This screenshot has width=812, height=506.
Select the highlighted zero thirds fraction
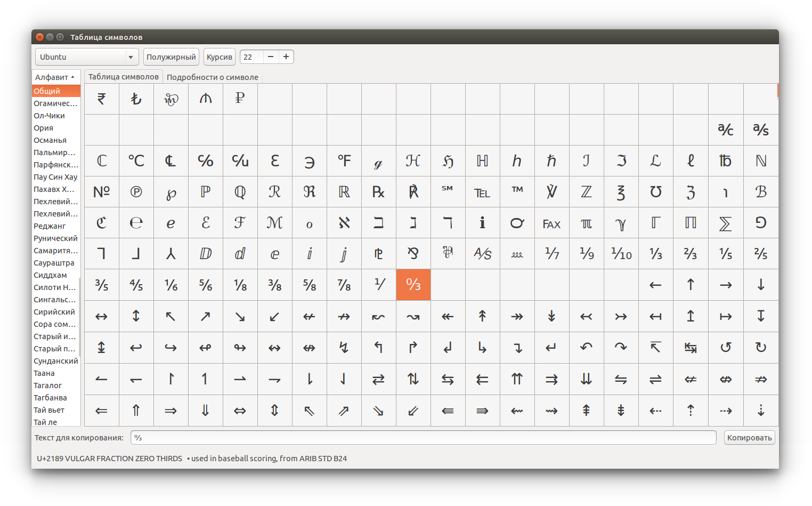click(413, 285)
